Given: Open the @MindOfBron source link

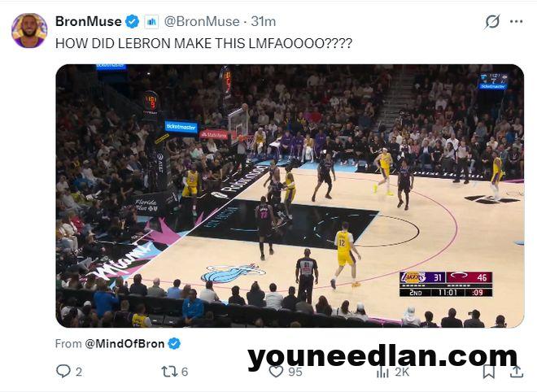Looking at the screenshot, I should (x=124, y=343).
